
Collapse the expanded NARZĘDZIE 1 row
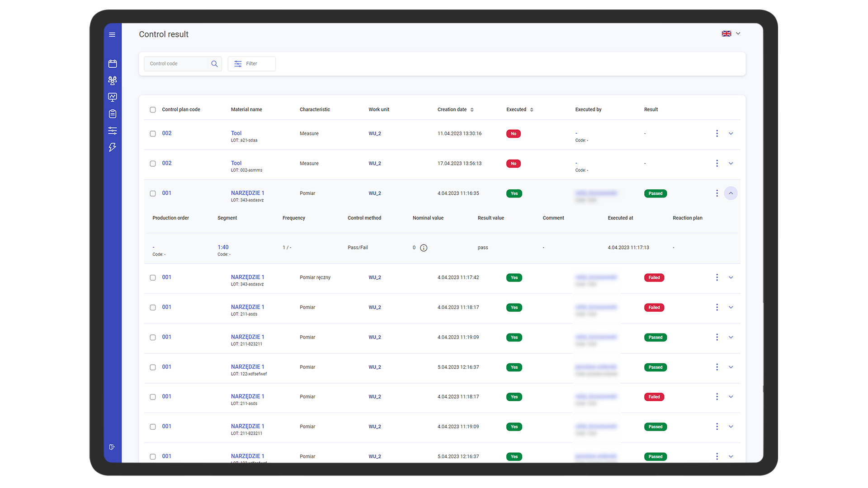pyautogui.click(x=731, y=193)
